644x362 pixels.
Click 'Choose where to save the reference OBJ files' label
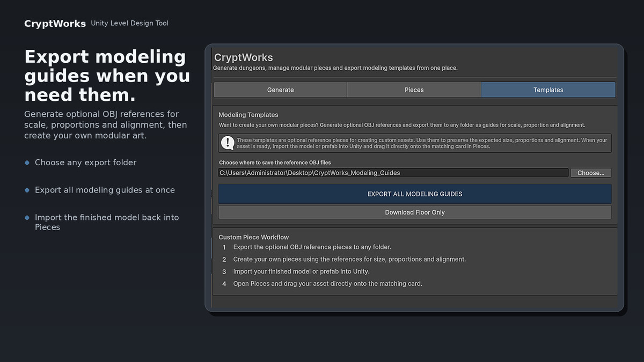(275, 162)
